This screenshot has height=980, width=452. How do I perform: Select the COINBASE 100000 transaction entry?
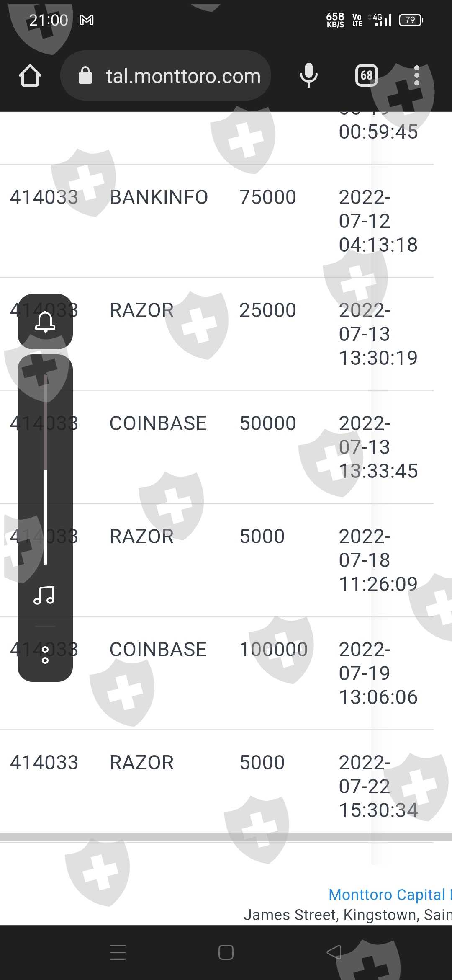pyautogui.click(x=158, y=650)
